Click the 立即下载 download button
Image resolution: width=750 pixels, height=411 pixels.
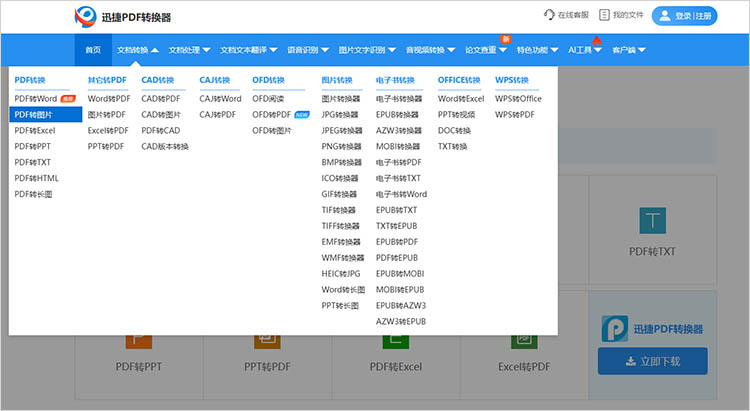652,361
